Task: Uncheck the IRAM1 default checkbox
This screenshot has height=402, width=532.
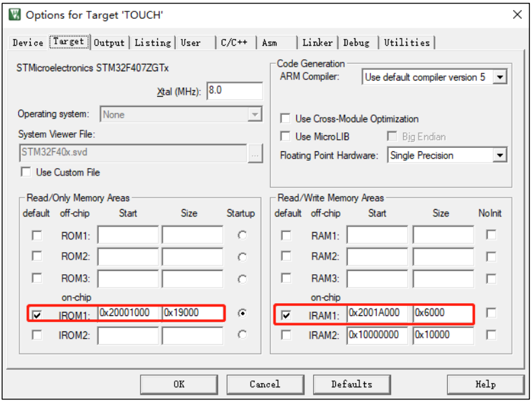Action: click(x=286, y=315)
